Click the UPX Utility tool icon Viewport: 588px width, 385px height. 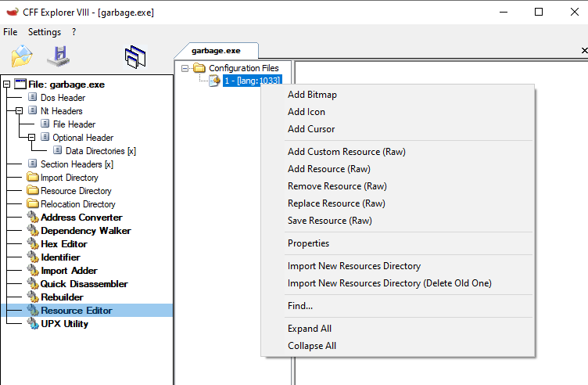pyautogui.click(x=33, y=323)
